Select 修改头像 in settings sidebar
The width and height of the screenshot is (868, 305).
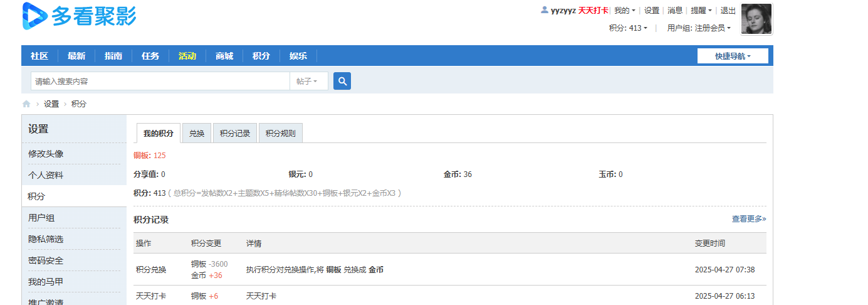pyautogui.click(x=46, y=154)
